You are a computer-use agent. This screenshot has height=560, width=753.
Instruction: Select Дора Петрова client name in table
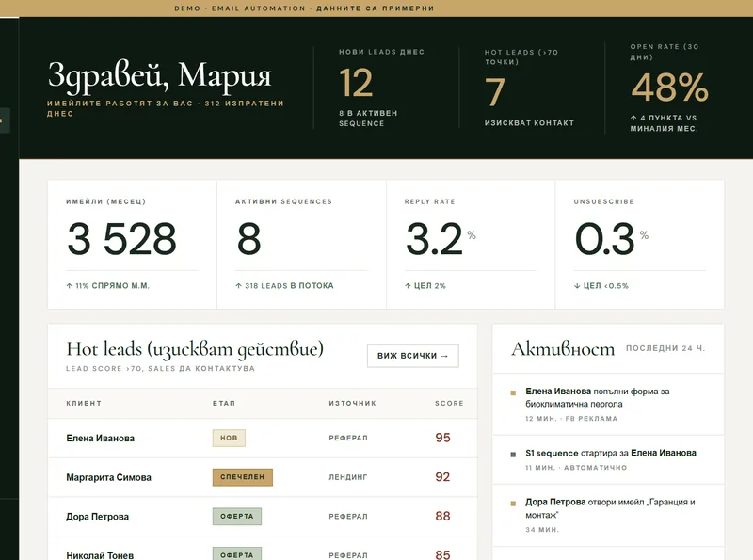[98, 517]
